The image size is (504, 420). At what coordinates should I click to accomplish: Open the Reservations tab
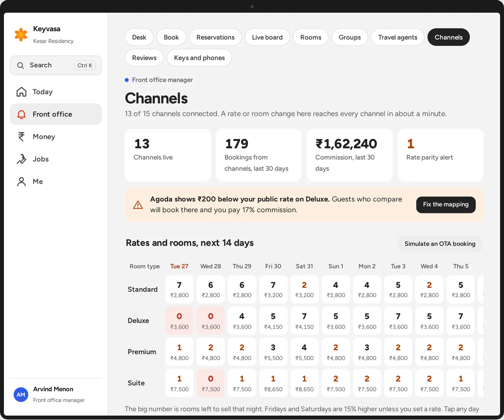pos(215,37)
